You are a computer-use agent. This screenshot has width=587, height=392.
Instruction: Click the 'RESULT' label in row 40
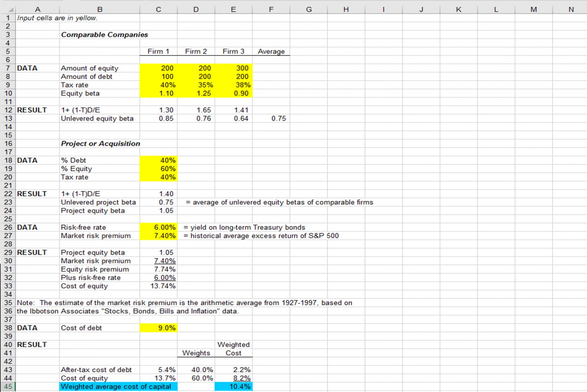[x=32, y=345]
